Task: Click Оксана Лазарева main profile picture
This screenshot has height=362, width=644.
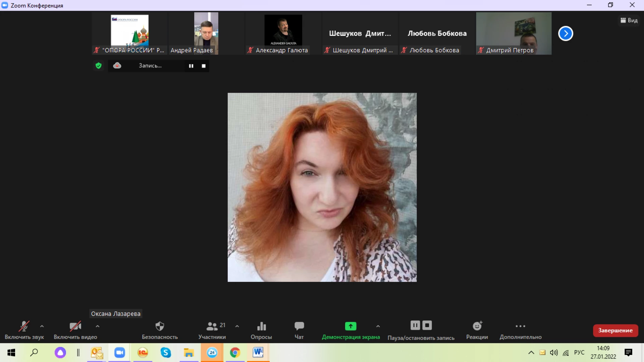Action: [322, 187]
